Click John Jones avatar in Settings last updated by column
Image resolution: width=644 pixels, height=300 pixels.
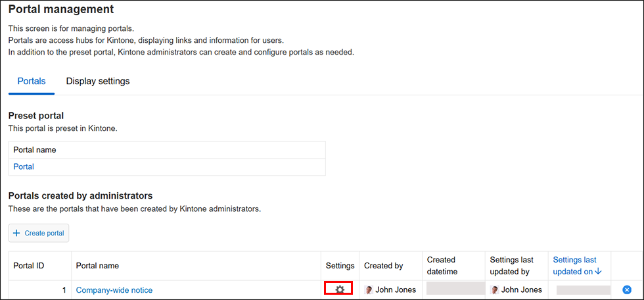point(495,290)
